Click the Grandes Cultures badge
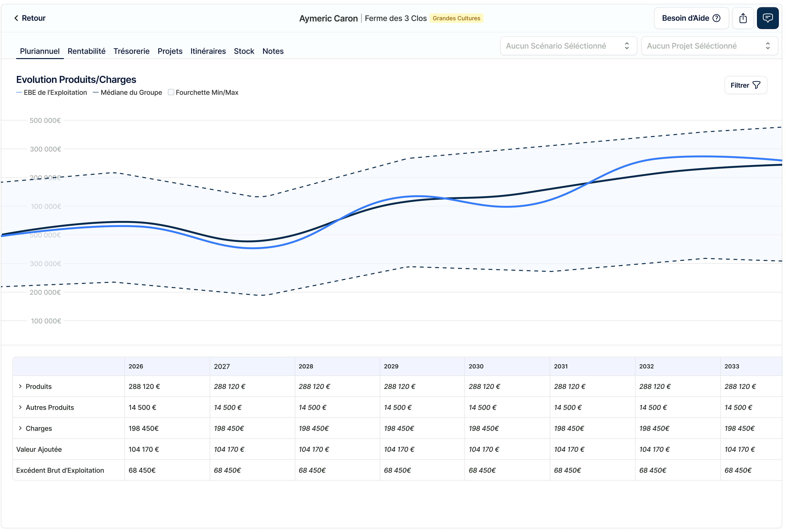The width and height of the screenshot is (786, 532). coord(456,18)
